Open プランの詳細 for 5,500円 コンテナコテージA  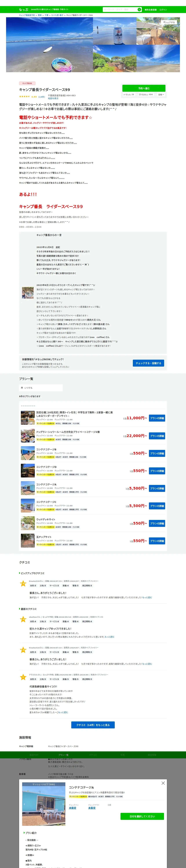click(x=157, y=489)
